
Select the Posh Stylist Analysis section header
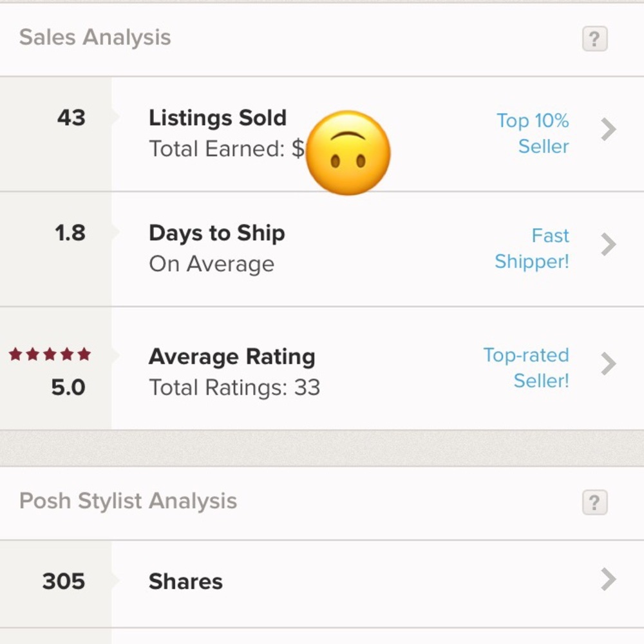tap(128, 501)
